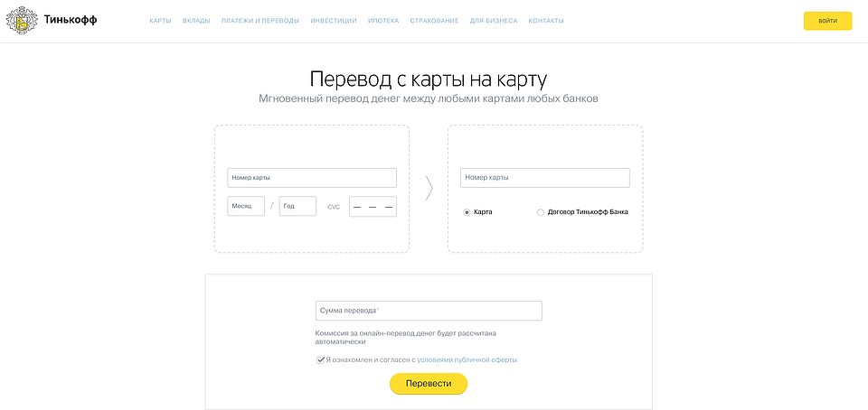Click the arrow between the card panels
This screenshot has height=410, width=868.
(x=429, y=188)
